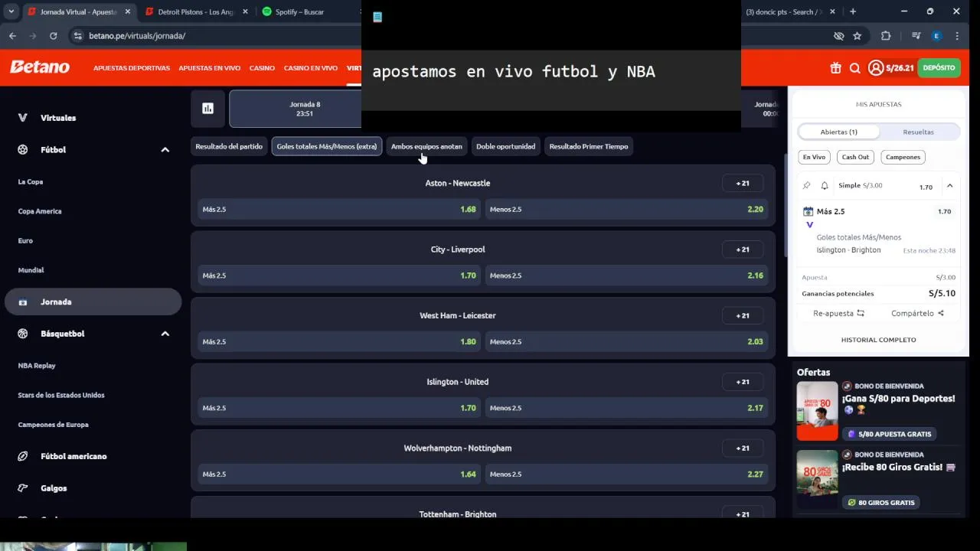Open HISTORIAL COMPLETO link
The width and height of the screenshot is (980, 551).
878,340
